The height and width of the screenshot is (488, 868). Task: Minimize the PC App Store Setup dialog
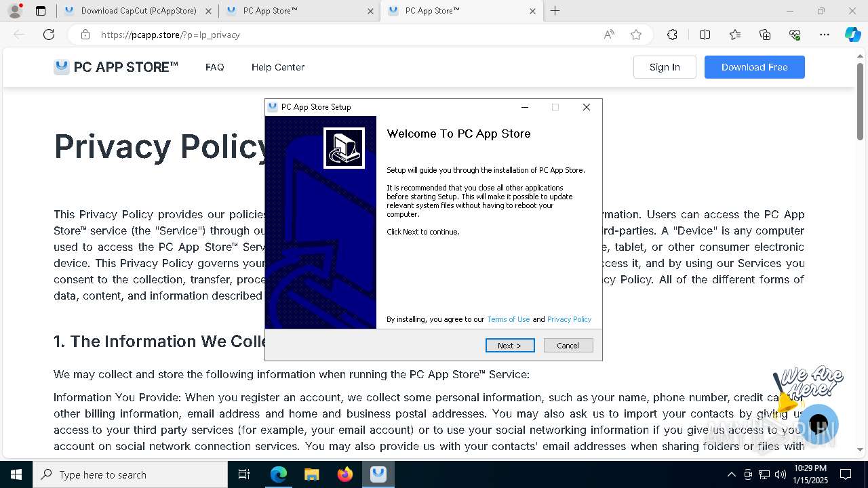click(x=524, y=107)
